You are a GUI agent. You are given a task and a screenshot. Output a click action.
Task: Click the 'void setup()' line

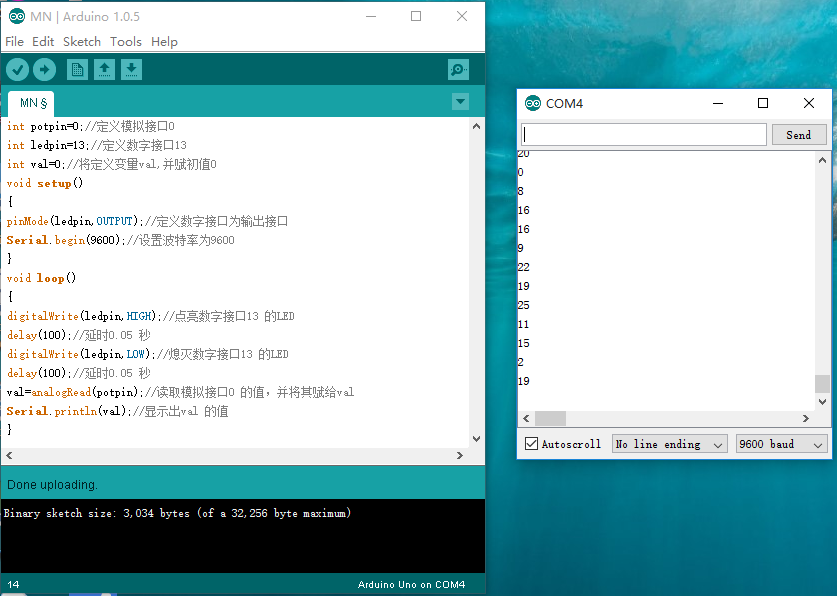tap(45, 183)
